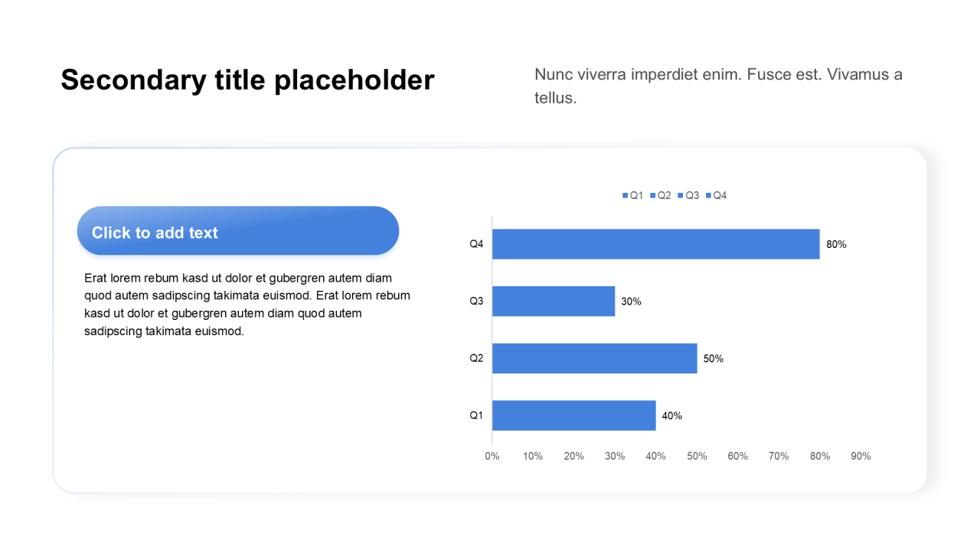
Task: Select the Q4 bar in the chart
Action: point(655,244)
